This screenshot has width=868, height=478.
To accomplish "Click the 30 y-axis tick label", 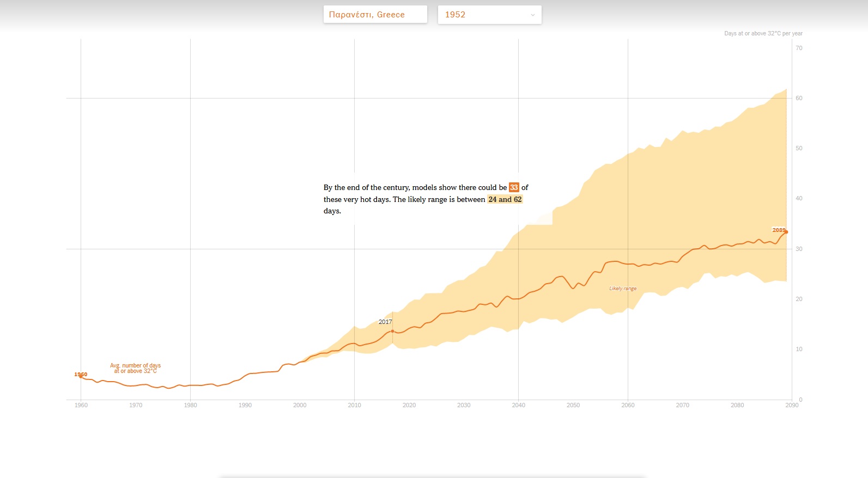I will pos(799,249).
